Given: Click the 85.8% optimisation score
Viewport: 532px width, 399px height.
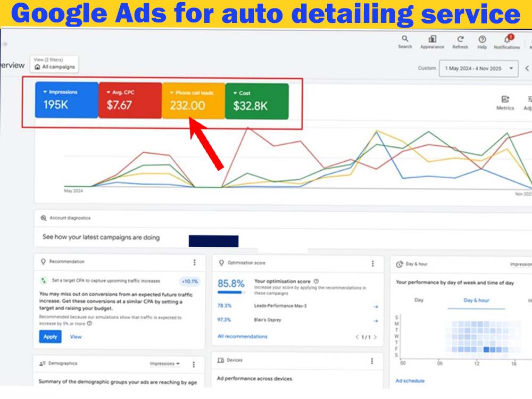Looking at the screenshot, I should tap(231, 284).
